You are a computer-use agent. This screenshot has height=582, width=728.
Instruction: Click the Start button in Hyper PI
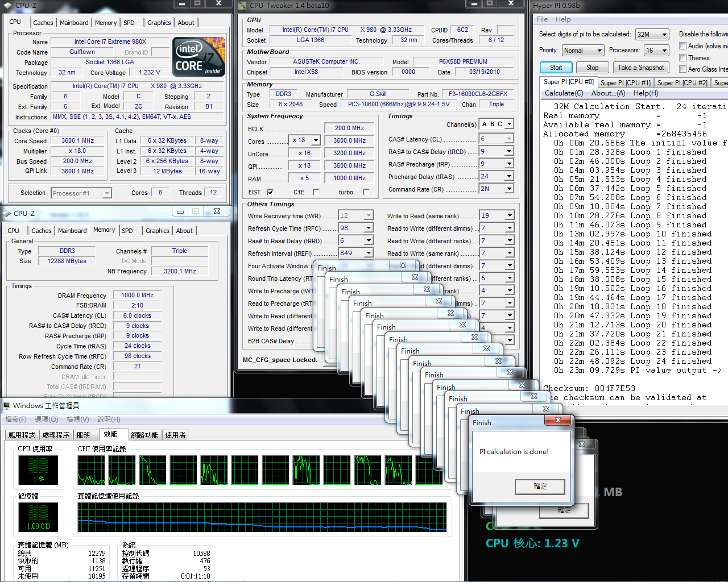tap(556, 67)
